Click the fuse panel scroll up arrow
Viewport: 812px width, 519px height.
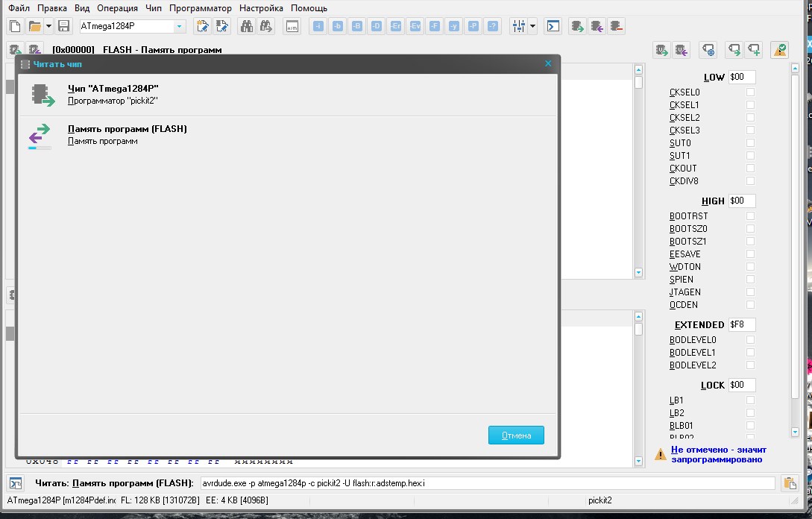(796, 69)
